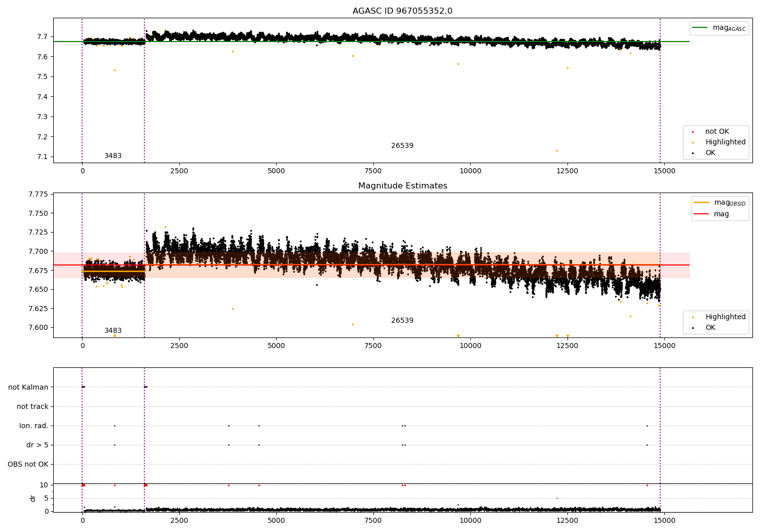The height and width of the screenshot is (532, 760).
Task: Click the orange mag OBSID segment in middle plot
Action: click(x=114, y=272)
